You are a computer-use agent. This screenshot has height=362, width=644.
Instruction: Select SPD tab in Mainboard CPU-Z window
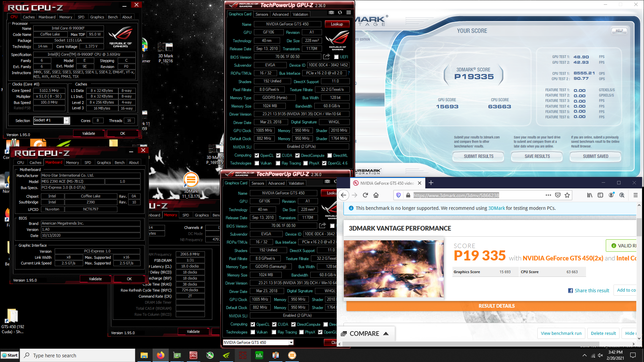tap(88, 162)
